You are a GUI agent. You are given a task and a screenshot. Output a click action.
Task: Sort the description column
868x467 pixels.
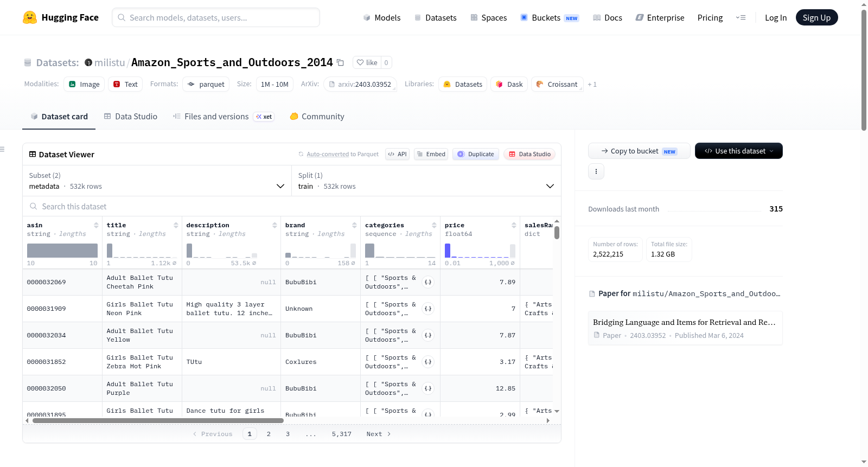click(275, 225)
